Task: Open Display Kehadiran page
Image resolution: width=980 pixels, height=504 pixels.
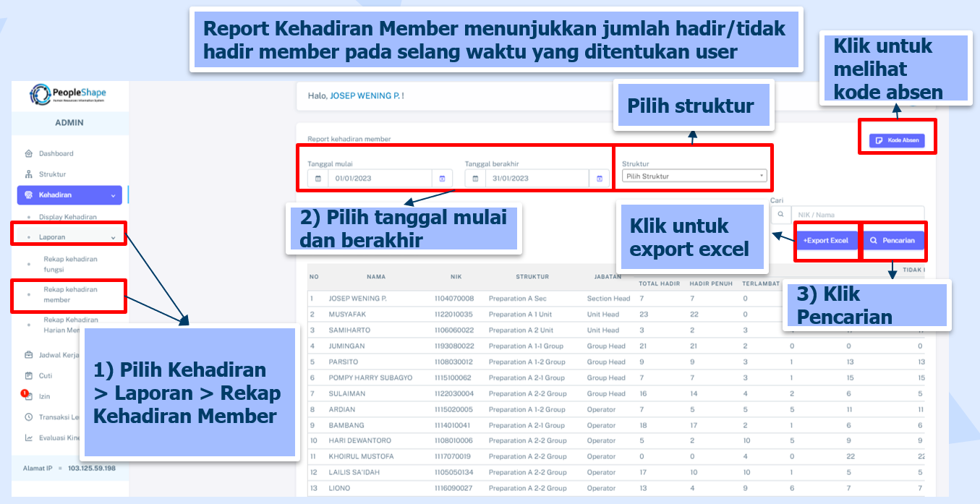Action: point(67,217)
